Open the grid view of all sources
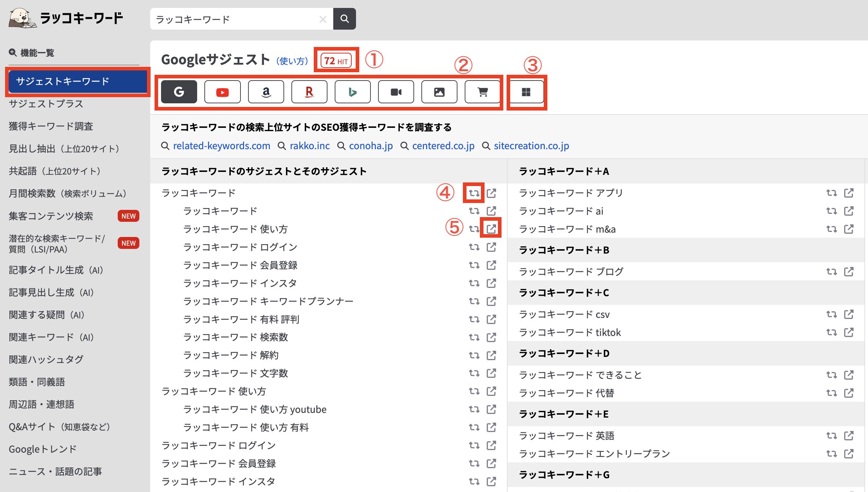 526,92
